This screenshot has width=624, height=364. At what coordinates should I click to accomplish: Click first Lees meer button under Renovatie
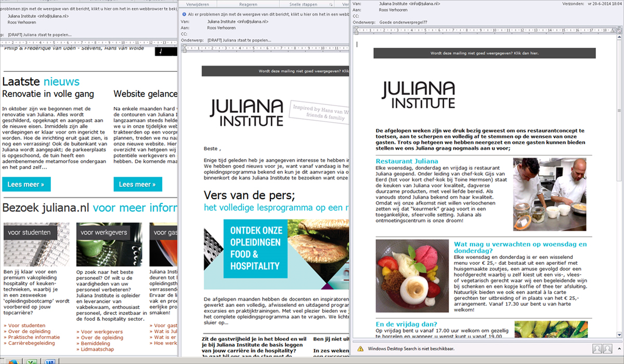click(26, 184)
